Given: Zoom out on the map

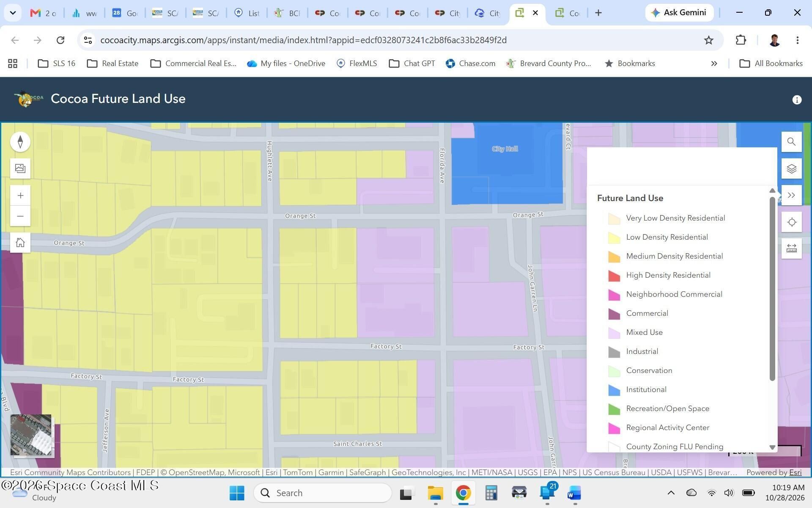Looking at the screenshot, I should click(x=20, y=216).
